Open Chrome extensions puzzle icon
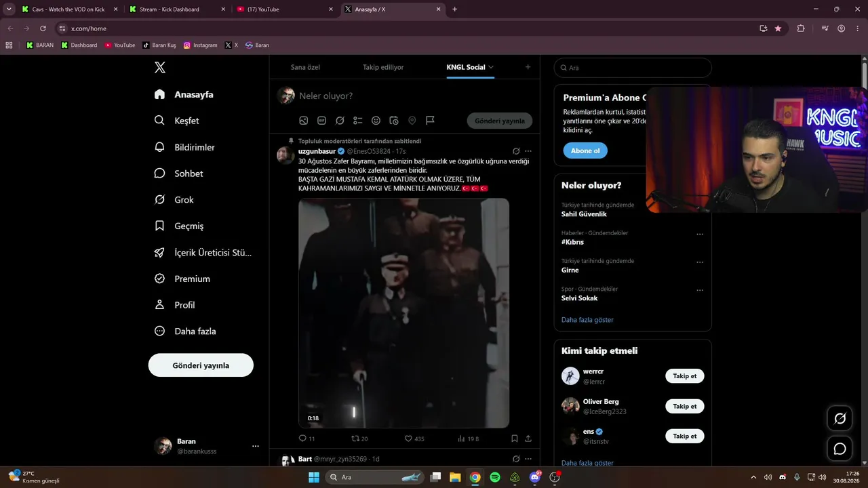868x488 pixels. click(x=801, y=28)
